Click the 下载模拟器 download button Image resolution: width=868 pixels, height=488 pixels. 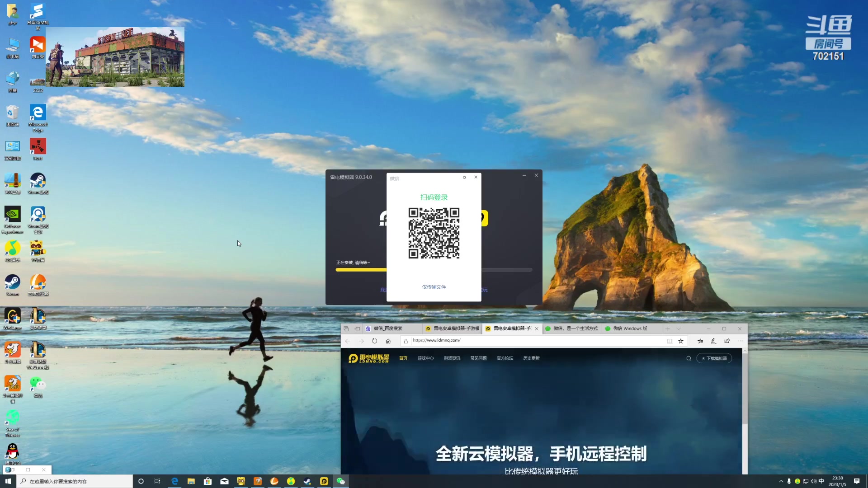(x=714, y=358)
